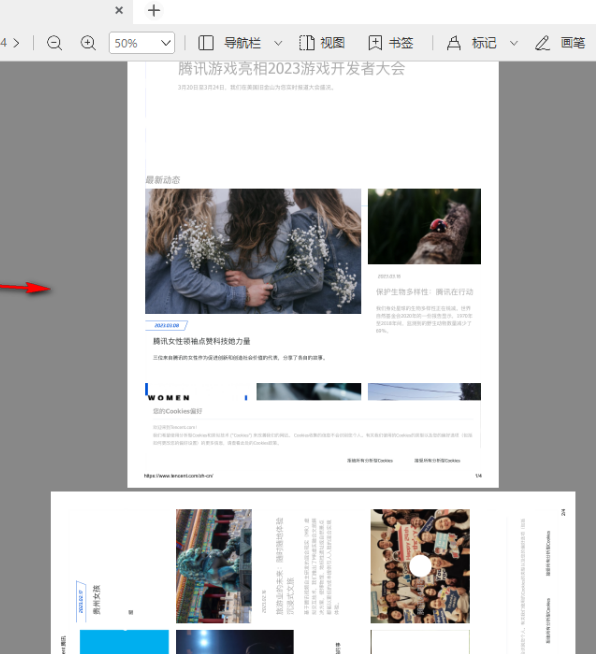Open the 视图 view mode

tap(322, 43)
